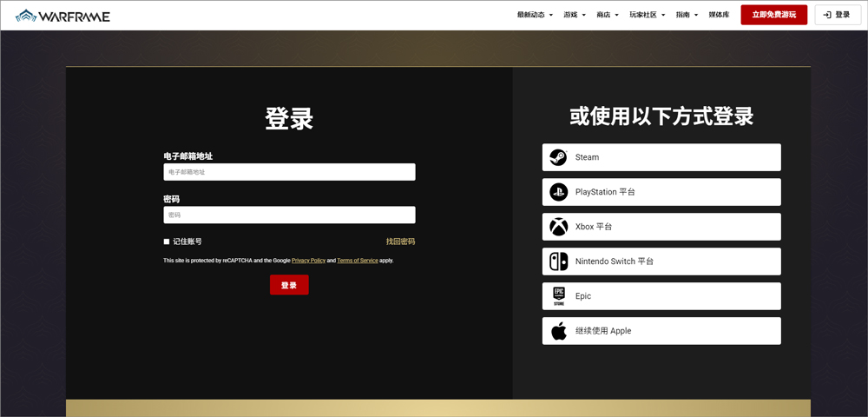Expand the 游戏 dropdown menu

(x=575, y=15)
